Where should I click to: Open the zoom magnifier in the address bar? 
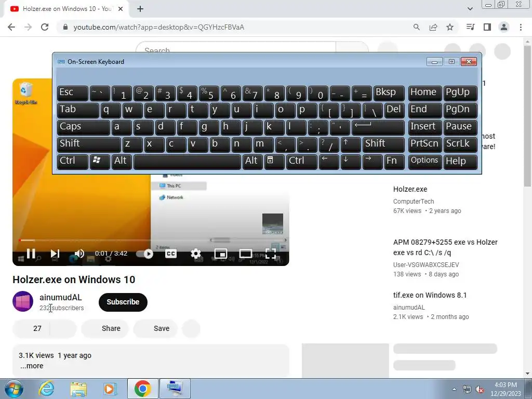click(x=416, y=27)
